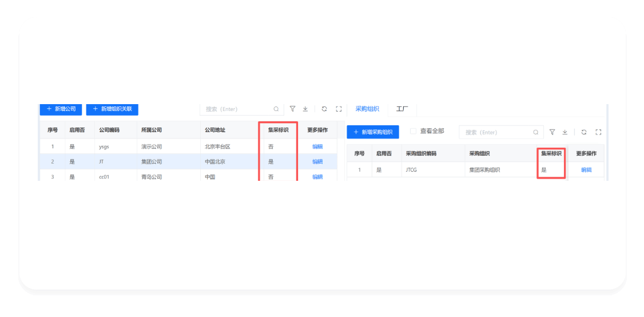Click company code JT

pos(101,161)
